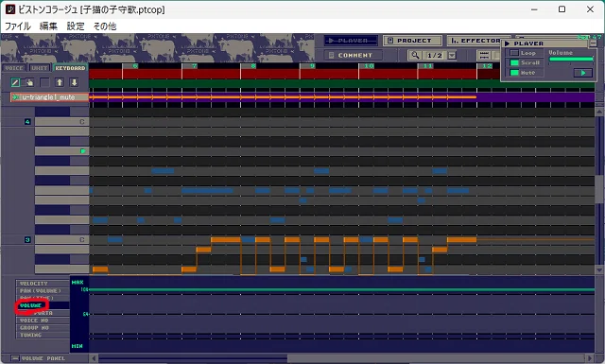Screen dimensions: 605x364
Task: Select VOLUME parameter row
Action: [43, 305]
